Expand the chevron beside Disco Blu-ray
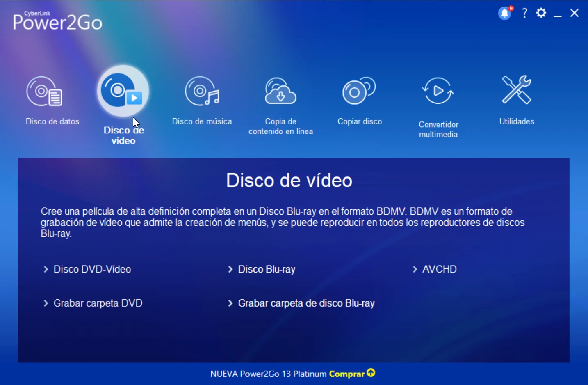The height and width of the screenshot is (385, 588). [230, 269]
